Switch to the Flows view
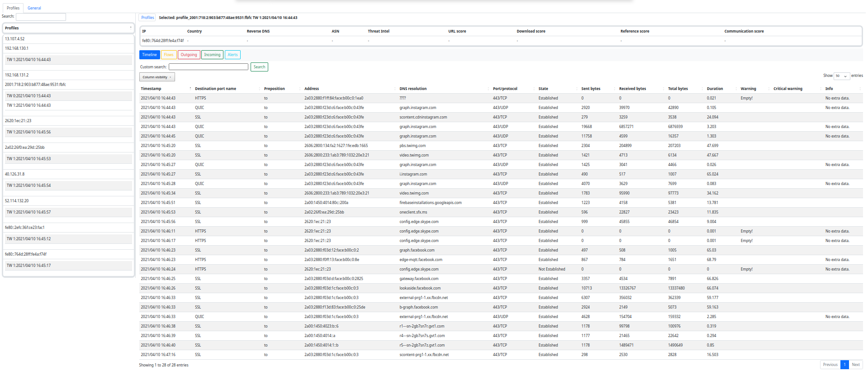The image size is (868, 371). [x=169, y=55]
